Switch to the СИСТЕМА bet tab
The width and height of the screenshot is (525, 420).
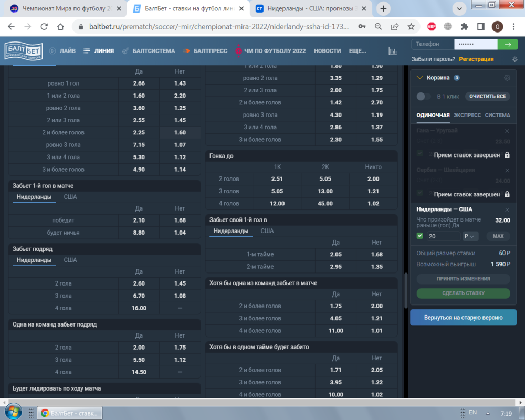point(498,115)
